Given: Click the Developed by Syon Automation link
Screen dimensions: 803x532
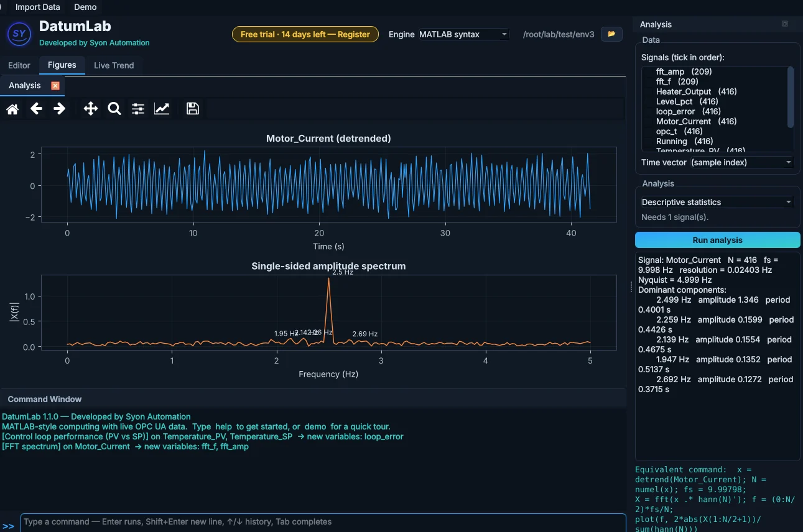Looking at the screenshot, I should (95, 43).
